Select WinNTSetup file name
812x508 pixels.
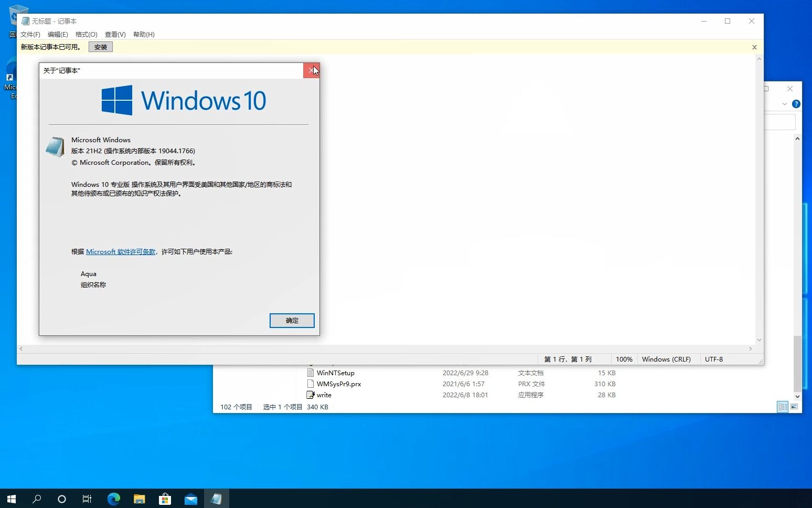click(x=336, y=373)
